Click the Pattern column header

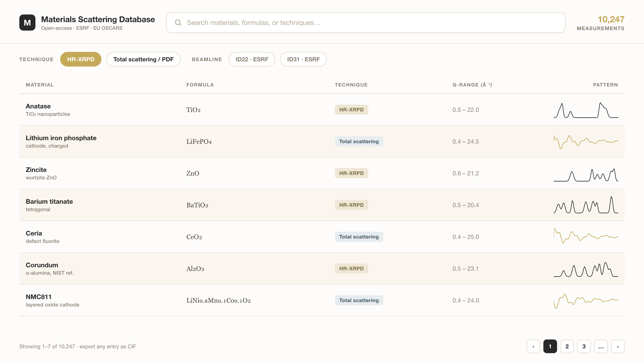click(x=605, y=85)
